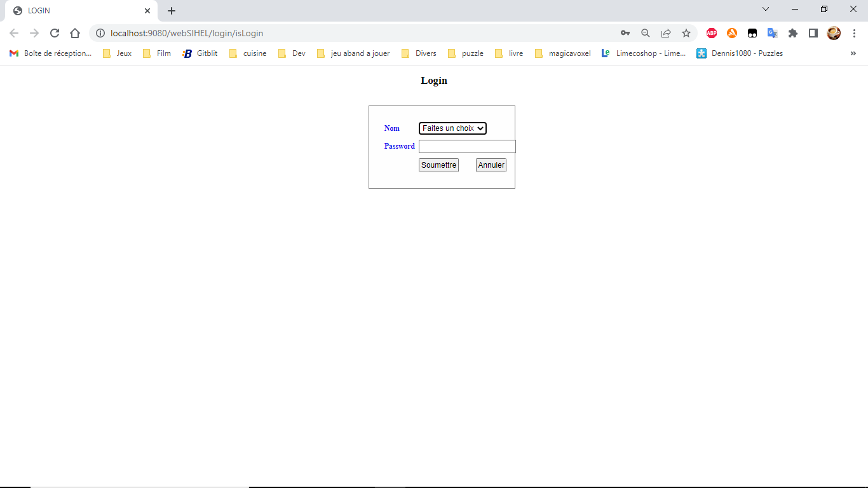This screenshot has width=868, height=488.
Task: Bookmark this page with star icon
Action: 686,33
